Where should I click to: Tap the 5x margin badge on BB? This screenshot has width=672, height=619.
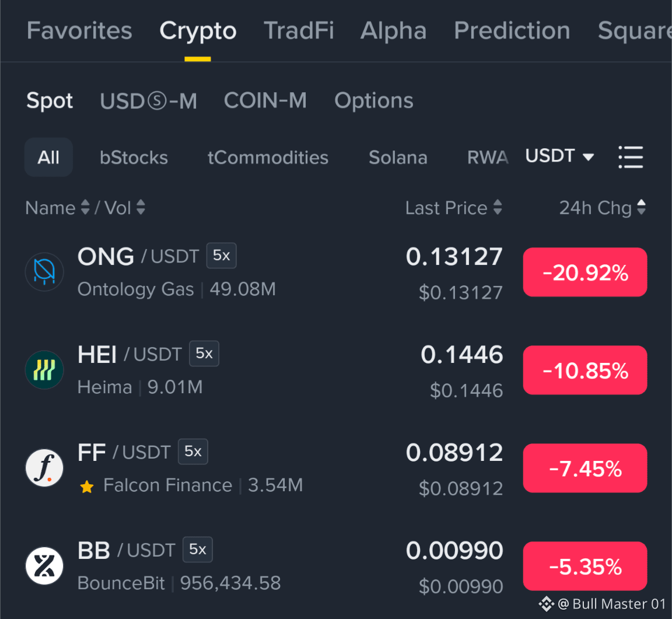(198, 549)
